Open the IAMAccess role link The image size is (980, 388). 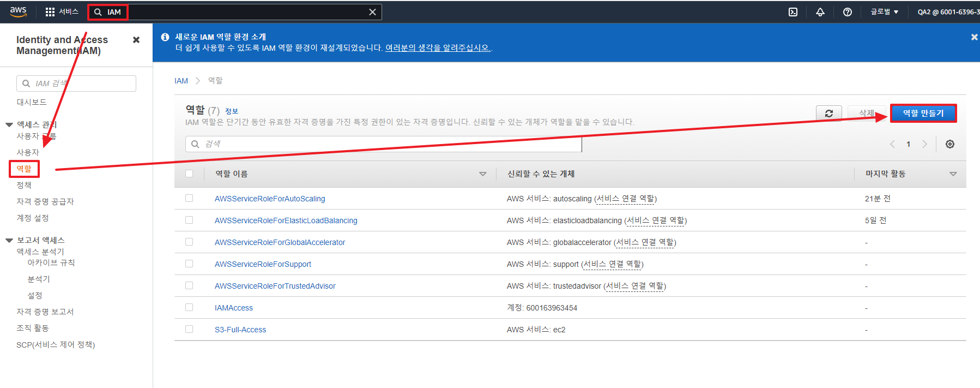pos(234,308)
